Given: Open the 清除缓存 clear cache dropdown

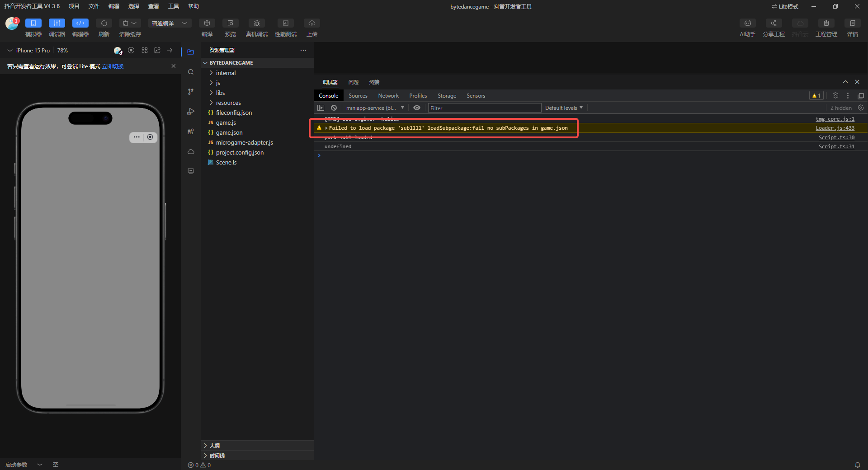Looking at the screenshot, I should [x=130, y=23].
